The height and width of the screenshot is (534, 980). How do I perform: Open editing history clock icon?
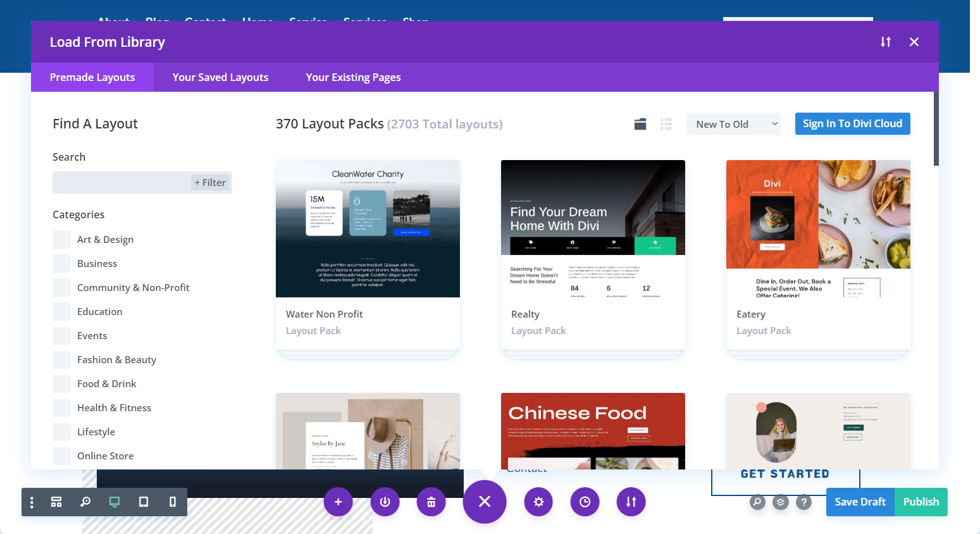click(585, 502)
